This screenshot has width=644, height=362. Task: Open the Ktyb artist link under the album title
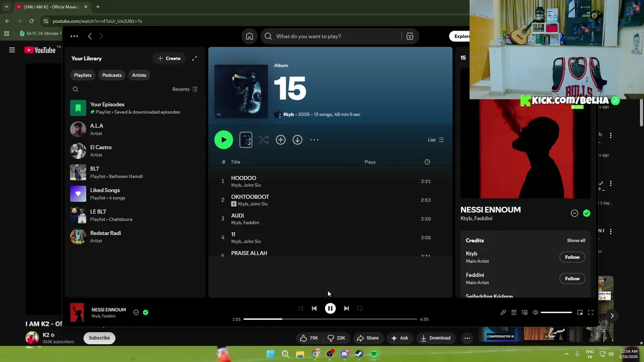(x=288, y=114)
